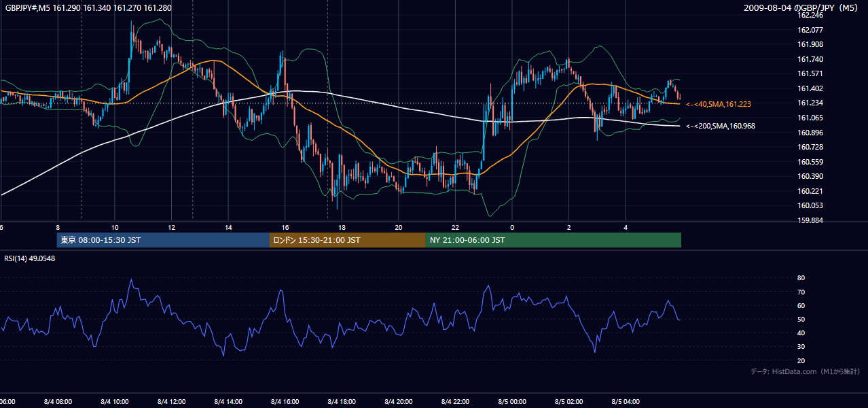Image resolution: width=868 pixels, height=408 pixels.
Task: Select the 2009-08-04 GBP/JPY chart title
Action: 801,7
